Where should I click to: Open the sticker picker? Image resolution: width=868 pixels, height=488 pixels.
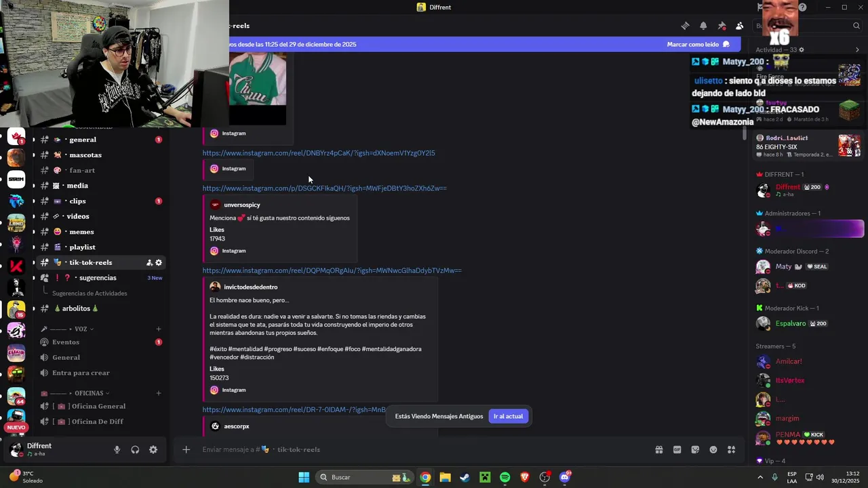coord(695,449)
